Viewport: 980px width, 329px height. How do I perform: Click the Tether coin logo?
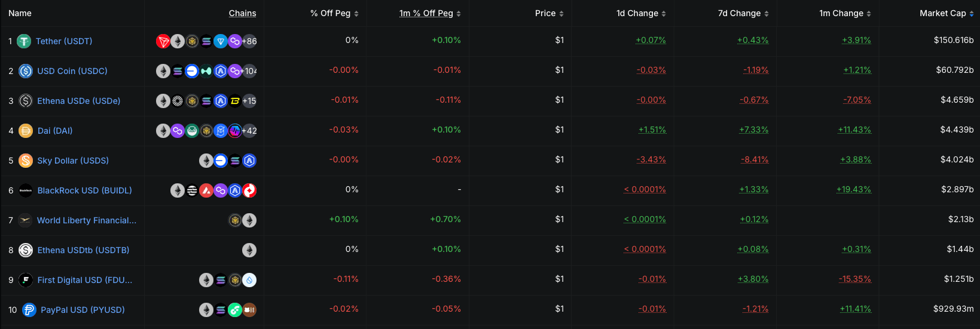(x=24, y=41)
